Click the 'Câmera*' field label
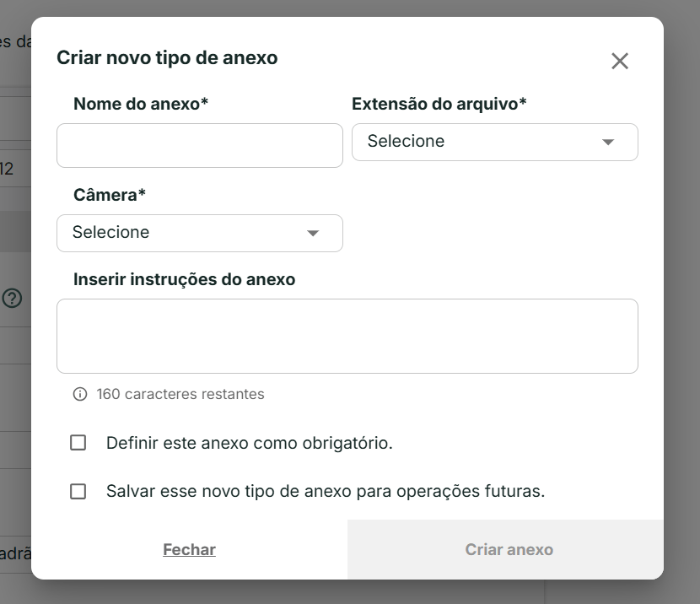The height and width of the screenshot is (604, 700). [110, 196]
